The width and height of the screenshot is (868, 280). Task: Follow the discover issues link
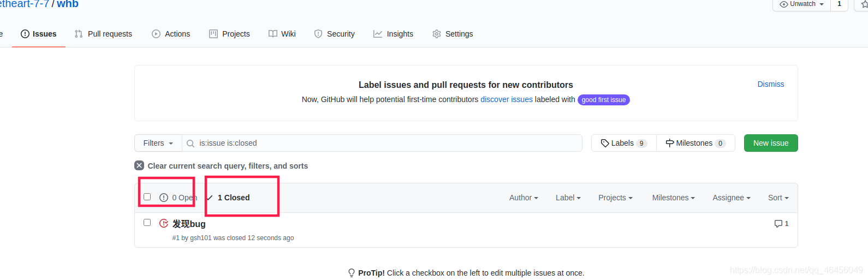(x=507, y=99)
